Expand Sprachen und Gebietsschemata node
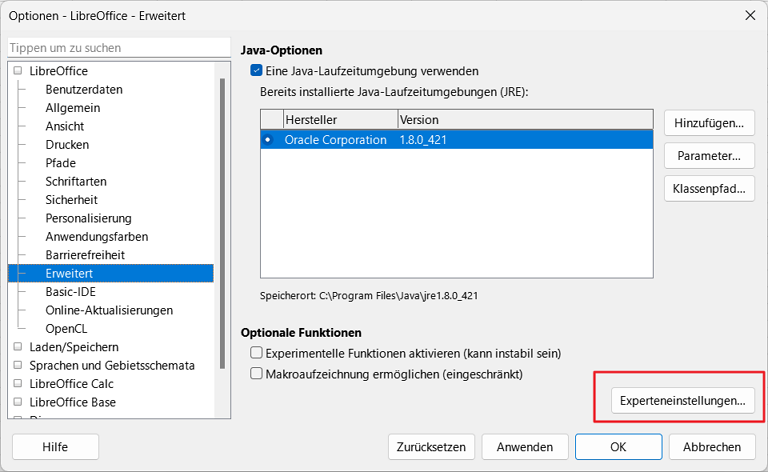This screenshot has height=472, width=768. pos(18,365)
